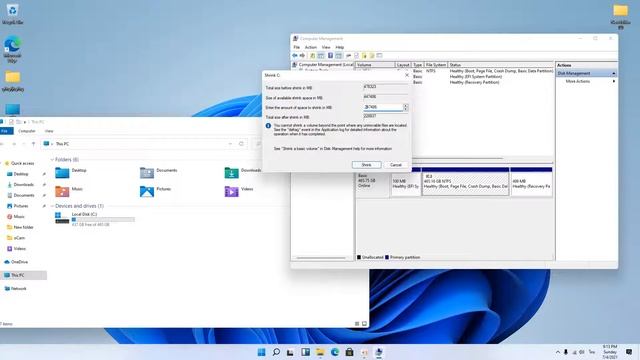Image resolution: width=640 pixels, height=360 pixels.
Task: Open Music folder in This PC
Action: pos(69,191)
